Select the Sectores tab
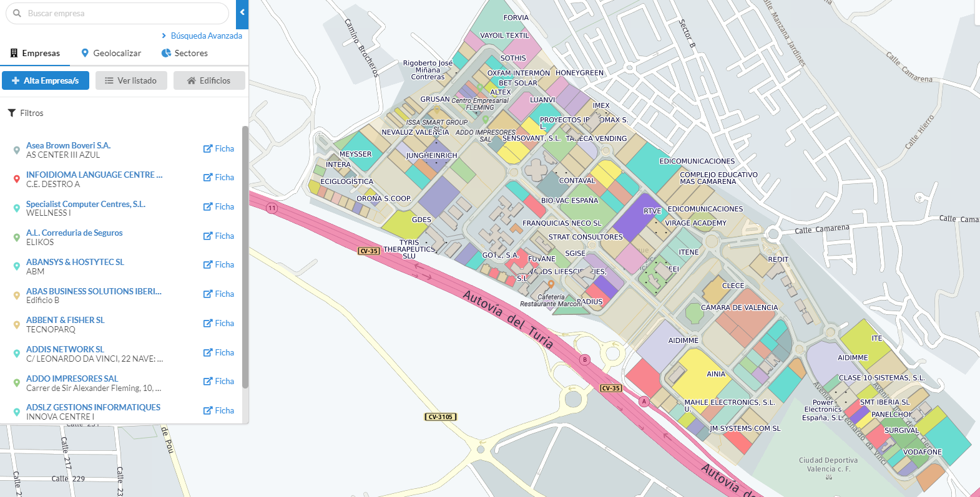This screenshot has width=980, height=497. coord(185,53)
